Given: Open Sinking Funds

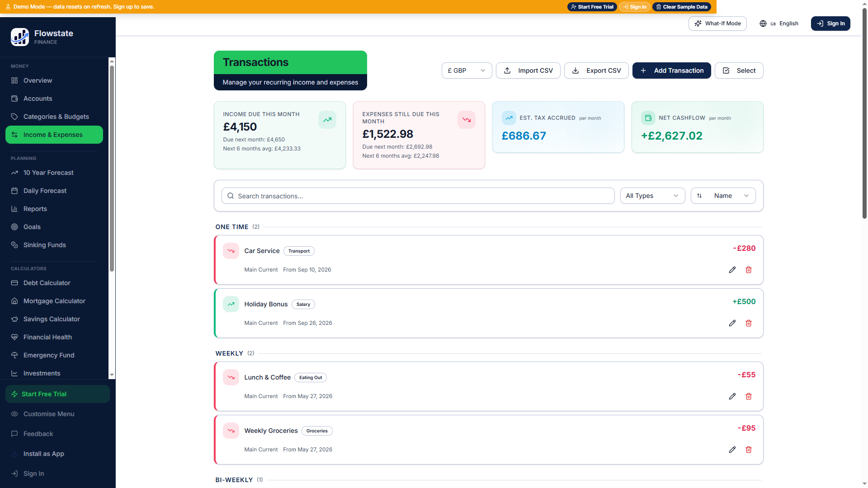Looking at the screenshot, I should pos(54,245).
